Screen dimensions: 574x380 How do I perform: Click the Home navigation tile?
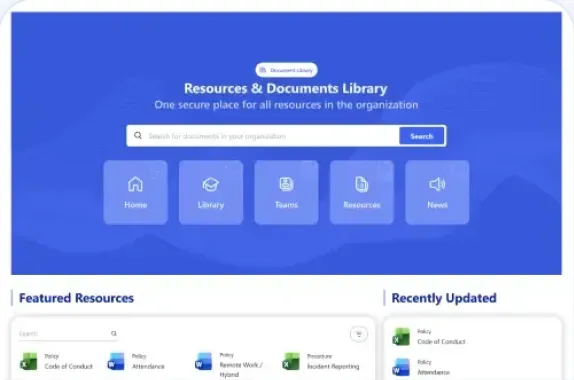tap(135, 192)
